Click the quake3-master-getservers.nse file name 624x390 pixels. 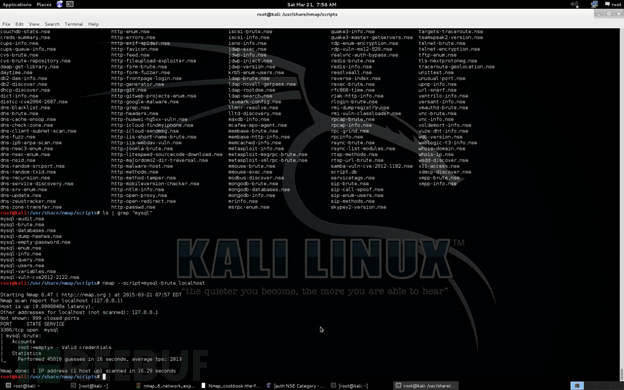pyautogui.click(x=372, y=37)
